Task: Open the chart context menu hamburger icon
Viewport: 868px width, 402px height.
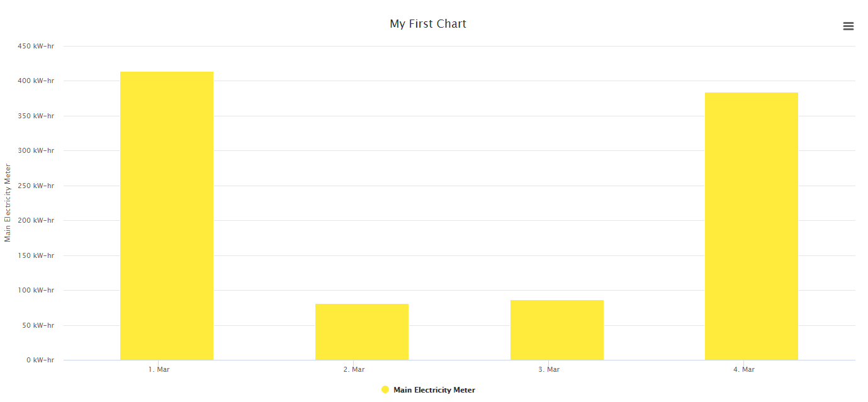Action: pyautogui.click(x=848, y=26)
